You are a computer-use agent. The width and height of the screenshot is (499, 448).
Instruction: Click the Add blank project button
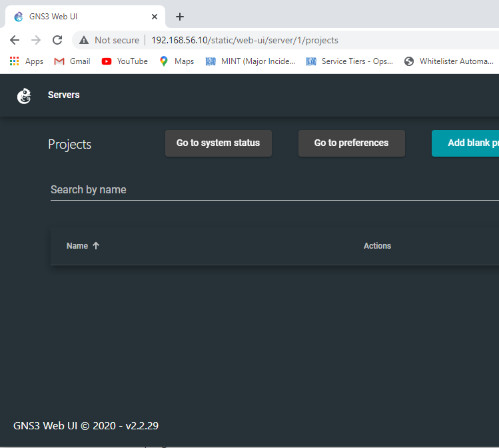(465, 143)
